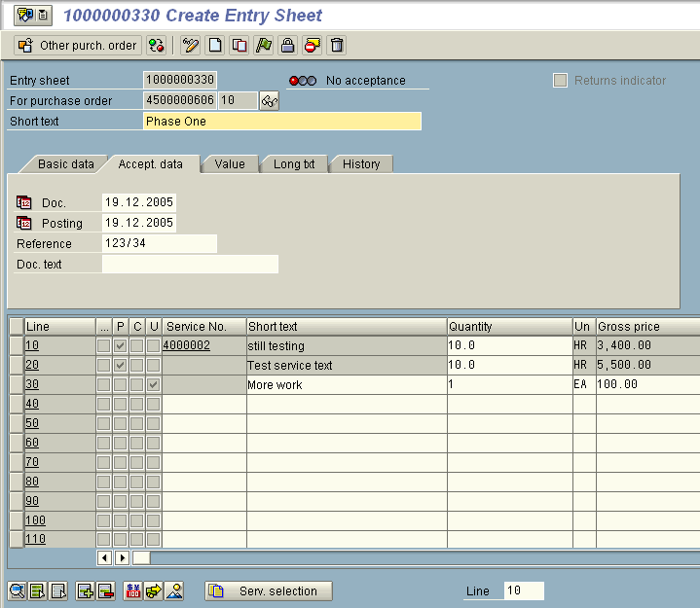This screenshot has height=608, width=700.
Task: Click the green Accept flag icon
Action: tap(264, 46)
